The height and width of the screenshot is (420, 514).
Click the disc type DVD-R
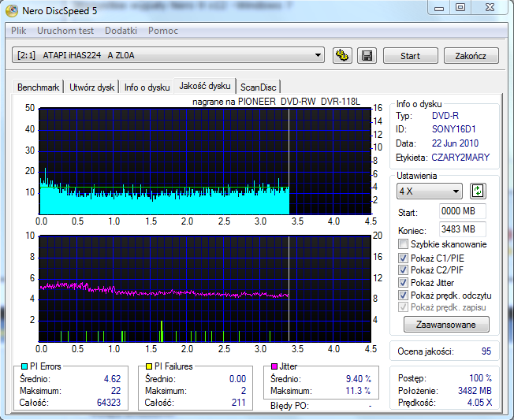445,116
